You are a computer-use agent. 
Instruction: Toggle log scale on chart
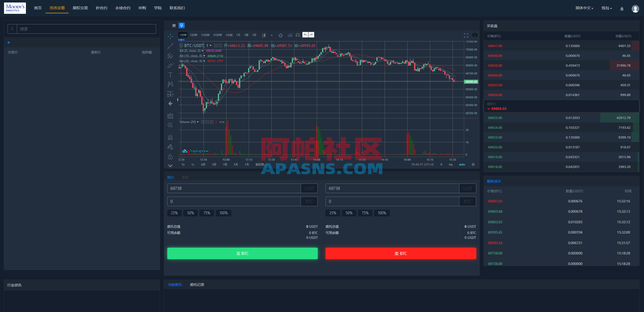click(x=451, y=164)
